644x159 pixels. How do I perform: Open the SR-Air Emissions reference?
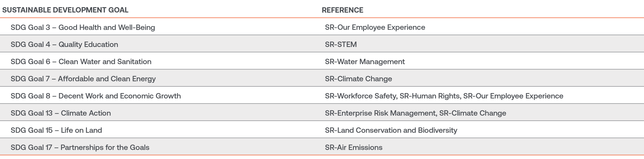354,147
